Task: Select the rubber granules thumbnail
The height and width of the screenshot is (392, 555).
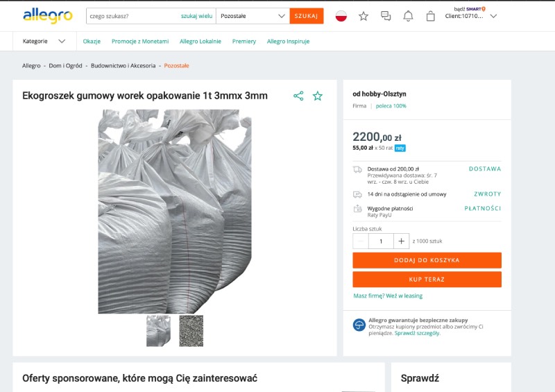Action: pos(191,331)
